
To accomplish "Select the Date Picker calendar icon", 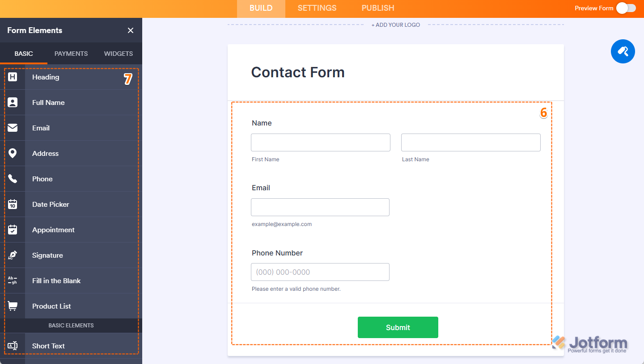I will tap(13, 205).
